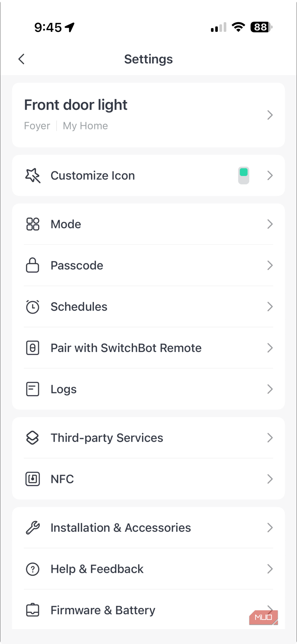Open the NFC row chevron
Screen dimensions: 297x644
tap(270, 479)
